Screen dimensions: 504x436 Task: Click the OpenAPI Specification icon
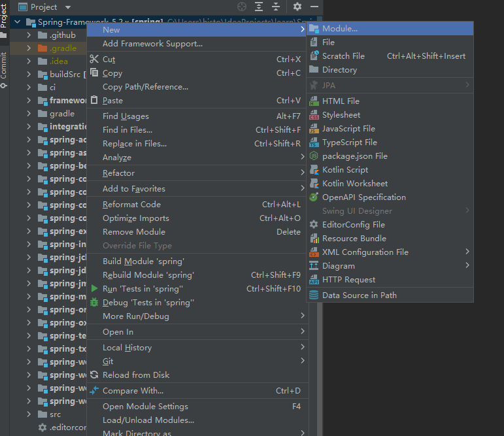pyautogui.click(x=314, y=197)
